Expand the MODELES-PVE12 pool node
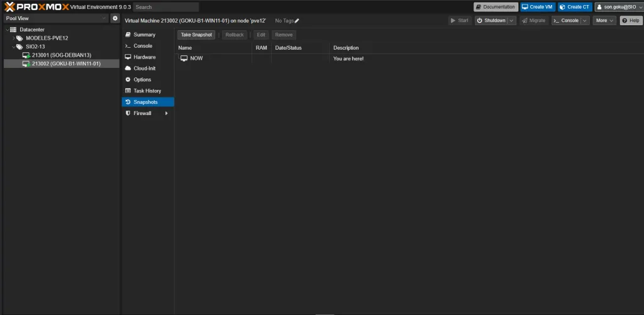Image resolution: width=644 pixels, height=315 pixels. pyautogui.click(x=13, y=38)
